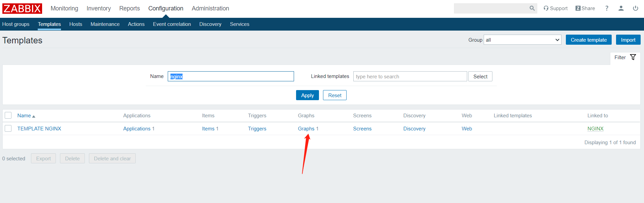Open the linked NGINX host
This screenshot has width=644, height=203.
(595, 129)
